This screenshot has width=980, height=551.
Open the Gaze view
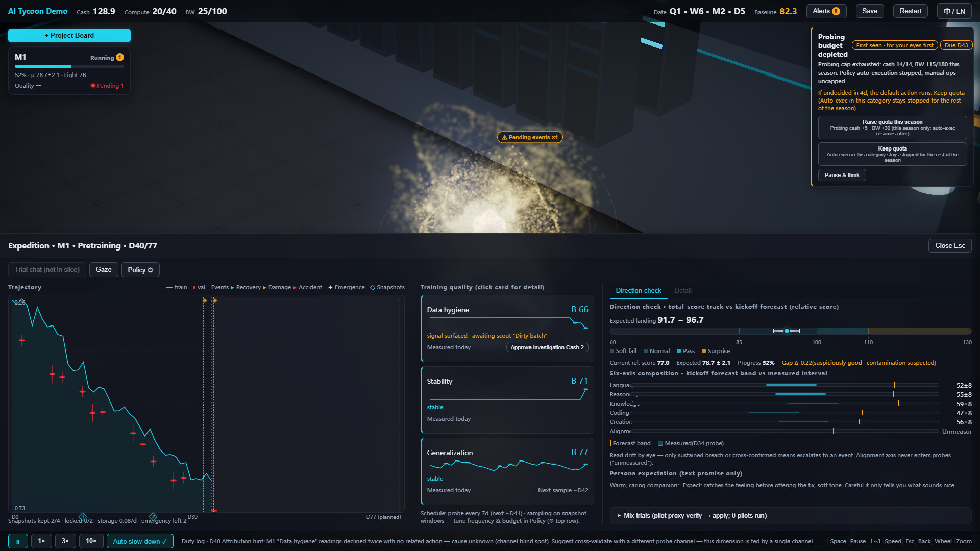point(104,270)
